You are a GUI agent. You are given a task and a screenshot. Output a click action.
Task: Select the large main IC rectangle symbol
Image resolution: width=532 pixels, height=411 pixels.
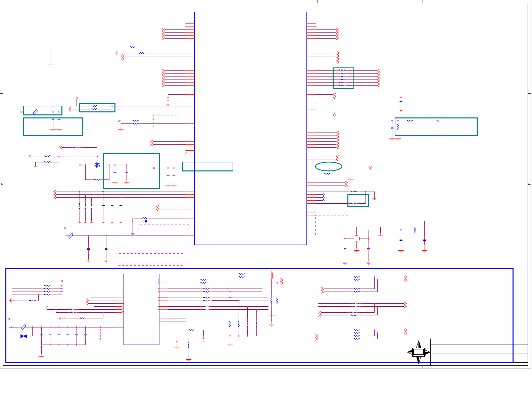point(250,128)
